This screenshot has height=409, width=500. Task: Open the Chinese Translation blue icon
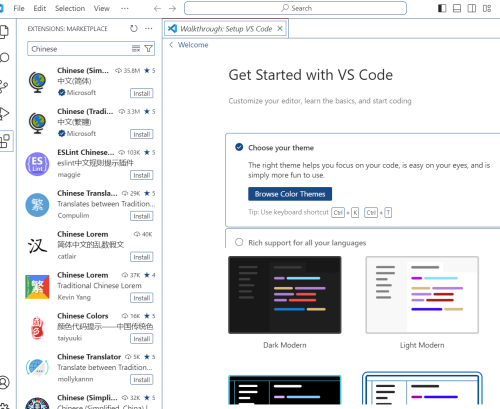tap(37, 205)
